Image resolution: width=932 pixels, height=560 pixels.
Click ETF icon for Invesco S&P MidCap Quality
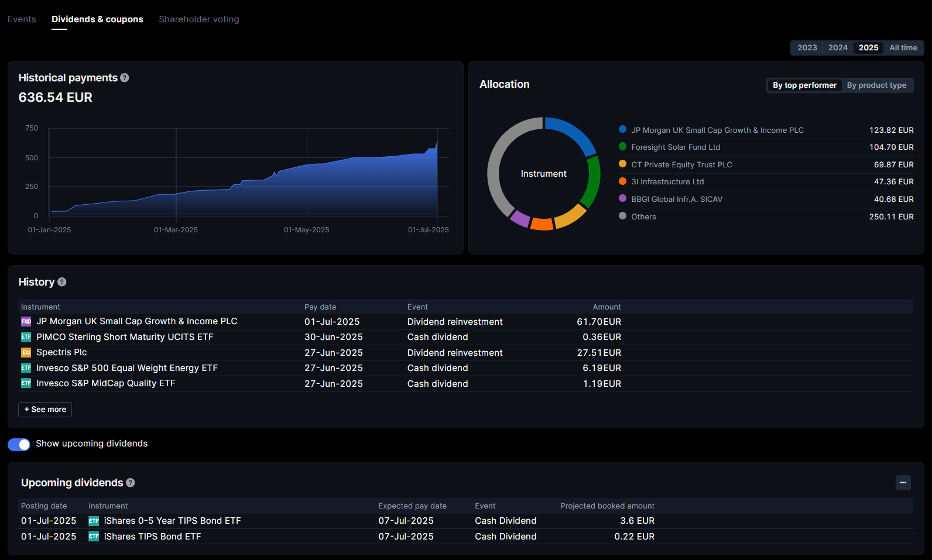pos(26,383)
